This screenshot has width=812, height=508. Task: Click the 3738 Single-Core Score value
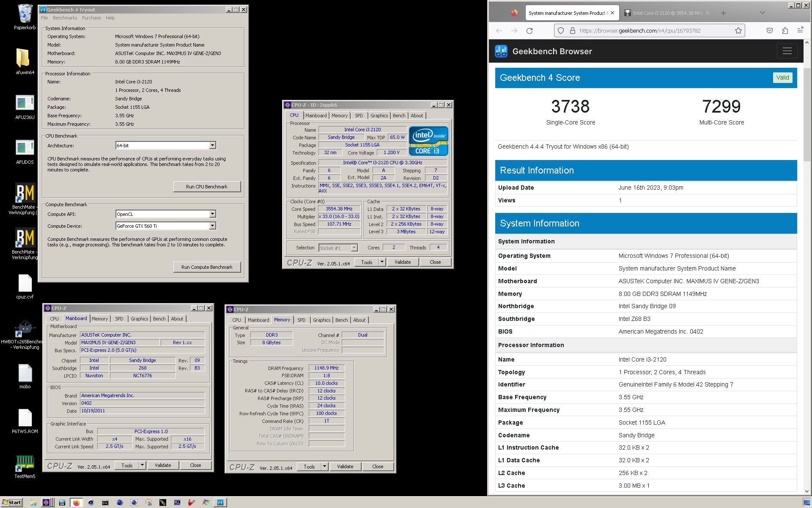click(x=571, y=106)
